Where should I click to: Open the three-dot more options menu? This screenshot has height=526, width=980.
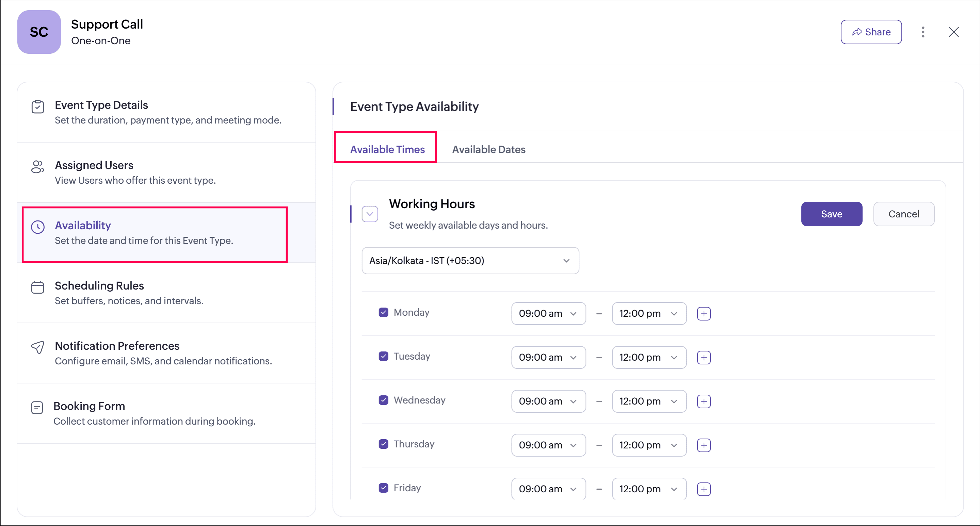tap(923, 32)
